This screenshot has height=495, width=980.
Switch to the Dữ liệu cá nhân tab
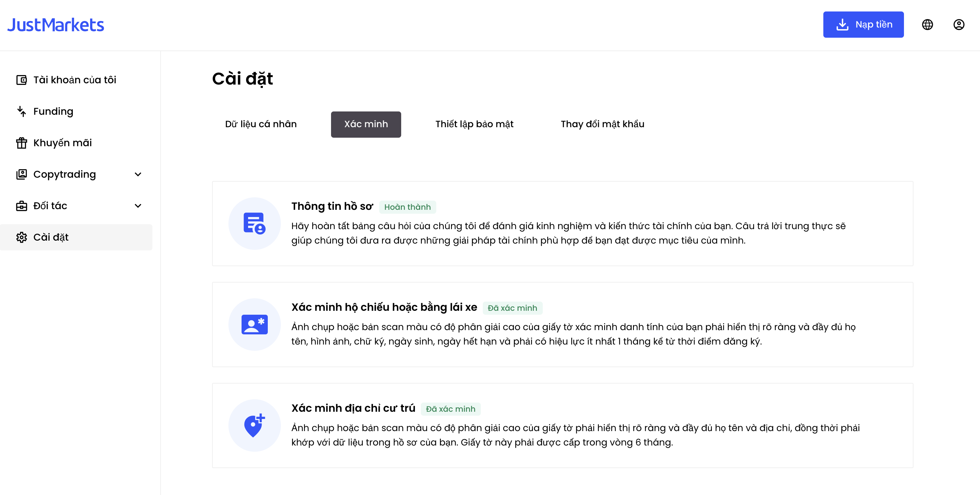point(261,125)
